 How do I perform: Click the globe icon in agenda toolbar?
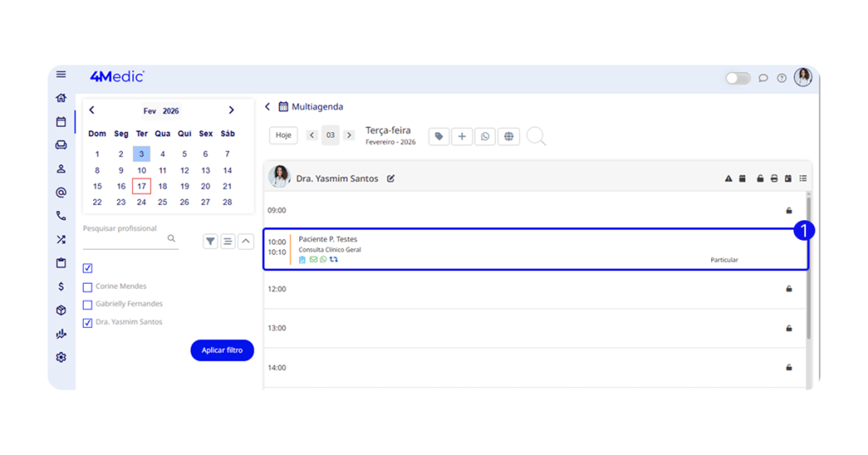tap(509, 136)
